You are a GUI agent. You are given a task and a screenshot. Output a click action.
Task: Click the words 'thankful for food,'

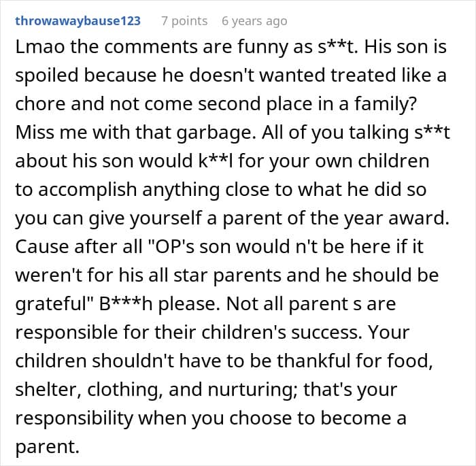354,361
